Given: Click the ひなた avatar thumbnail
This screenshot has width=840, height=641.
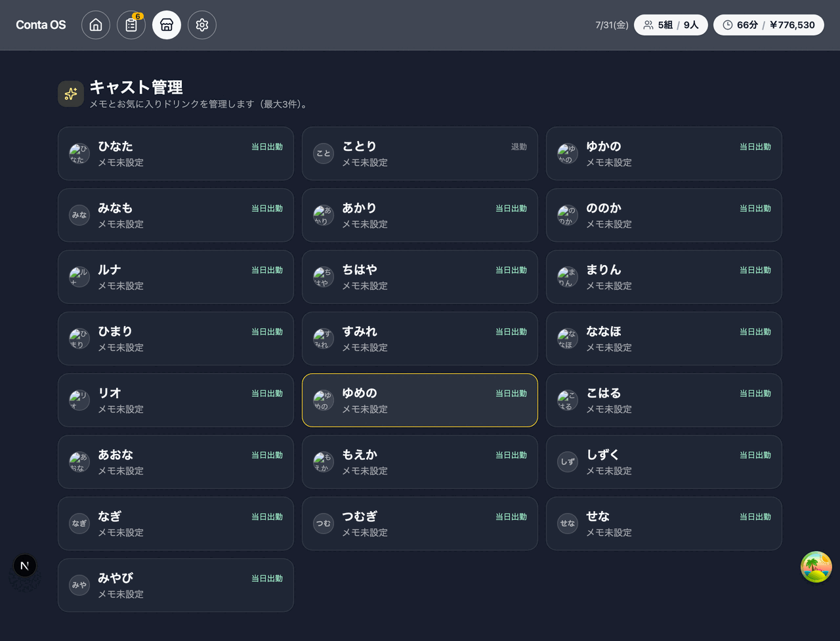Looking at the screenshot, I should [79, 154].
